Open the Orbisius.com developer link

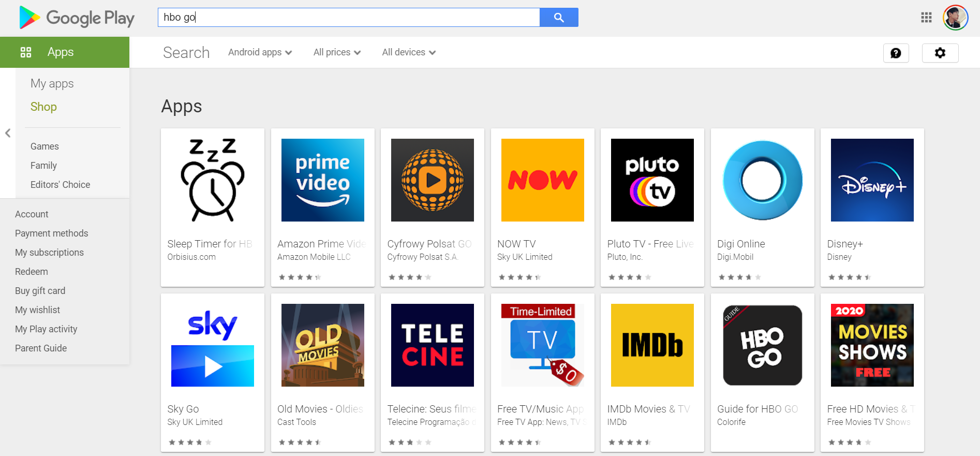[191, 257]
